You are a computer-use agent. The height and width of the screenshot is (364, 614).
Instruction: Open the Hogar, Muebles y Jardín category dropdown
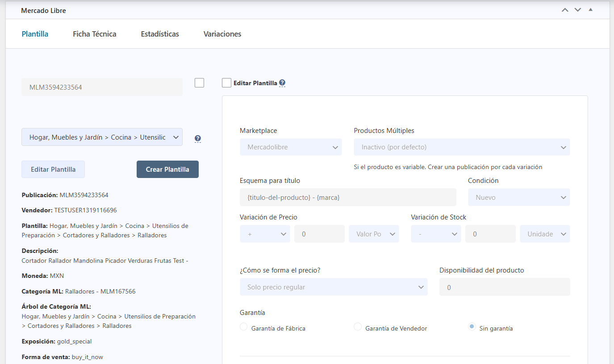pos(102,137)
